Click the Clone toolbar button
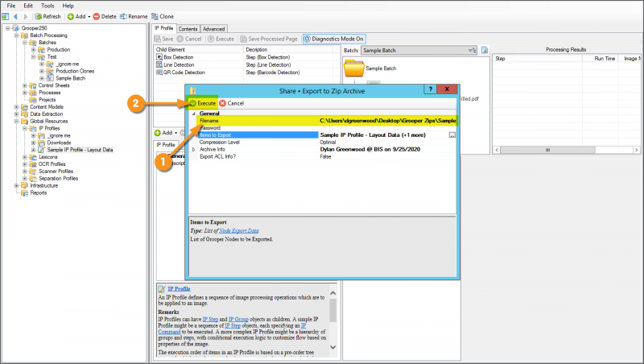This screenshot has height=364, width=644. [163, 16]
